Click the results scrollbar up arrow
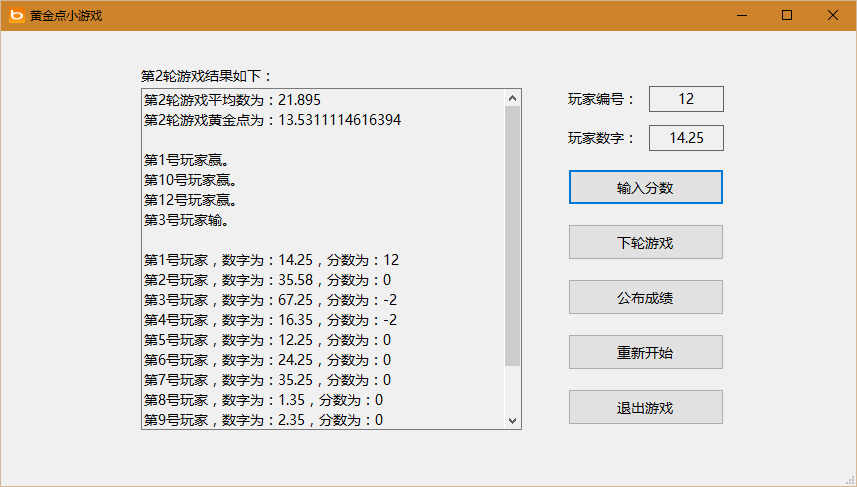This screenshot has height=487, width=857. (512, 98)
